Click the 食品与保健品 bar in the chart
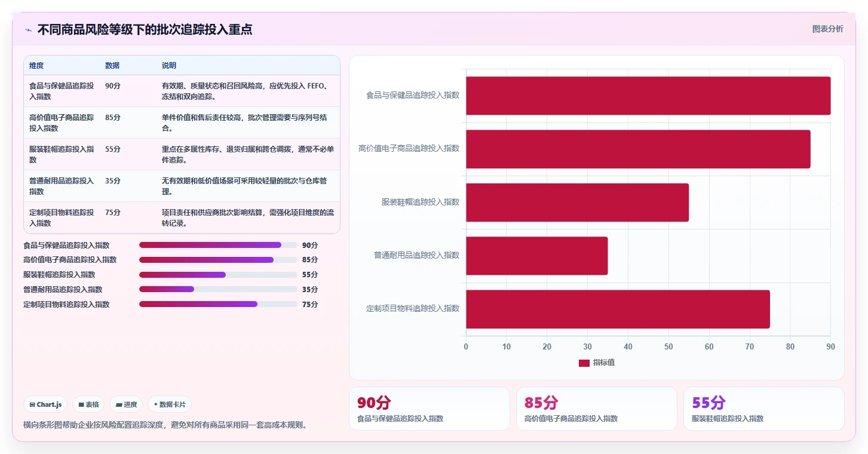 click(x=648, y=96)
